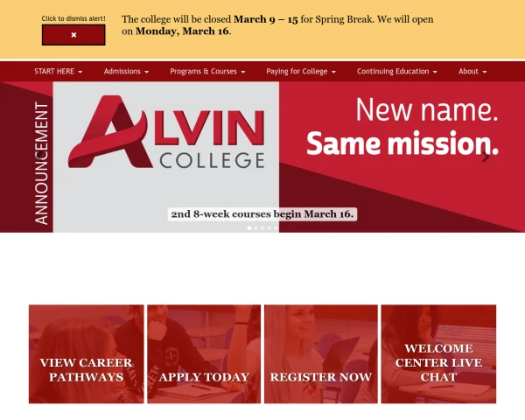The width and height of the screenshot is (525, 420).
Task: Select the second carousel indicator dot
Action: point(256,228)
